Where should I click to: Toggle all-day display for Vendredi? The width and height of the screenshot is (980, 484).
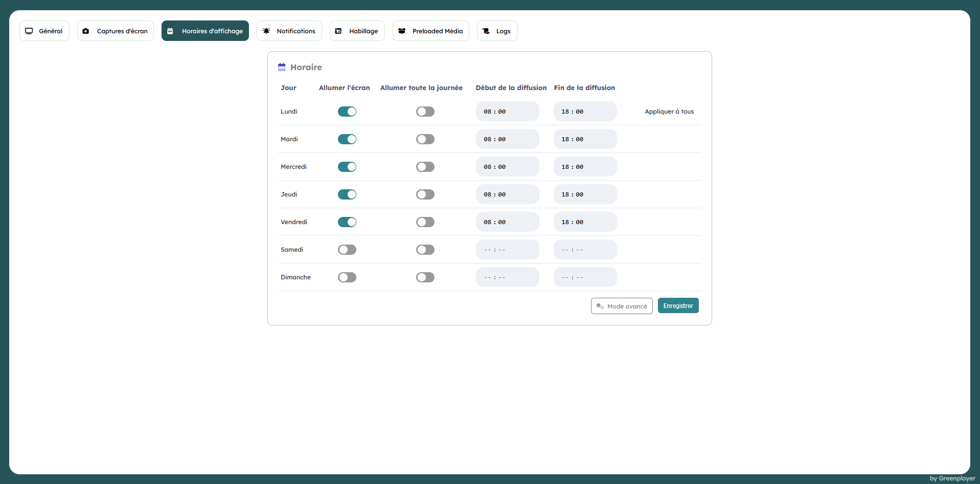[x=425, y=222]
